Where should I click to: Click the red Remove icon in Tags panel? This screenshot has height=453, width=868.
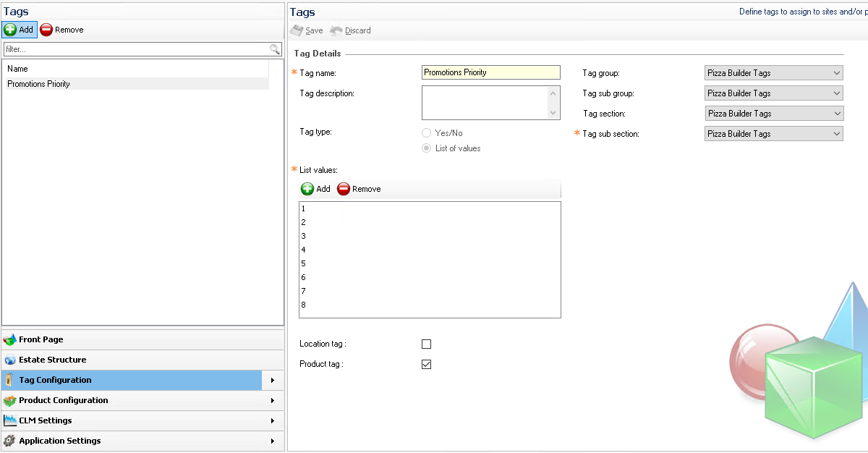46,30
